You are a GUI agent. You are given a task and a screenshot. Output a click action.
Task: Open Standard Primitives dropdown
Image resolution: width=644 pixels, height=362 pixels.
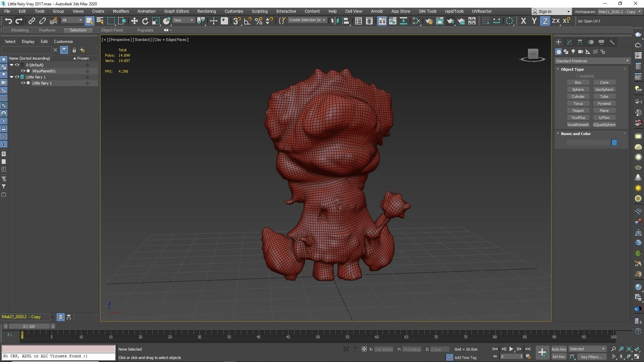pos(592,61)
